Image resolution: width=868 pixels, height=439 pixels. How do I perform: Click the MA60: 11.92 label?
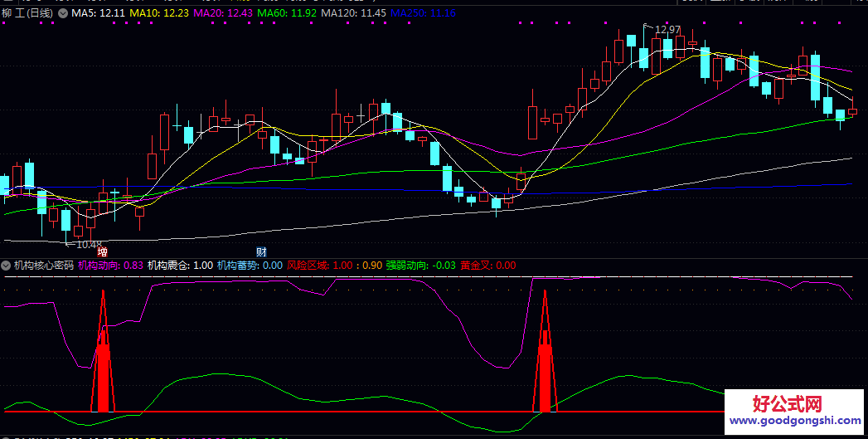[x=288, y=12]
